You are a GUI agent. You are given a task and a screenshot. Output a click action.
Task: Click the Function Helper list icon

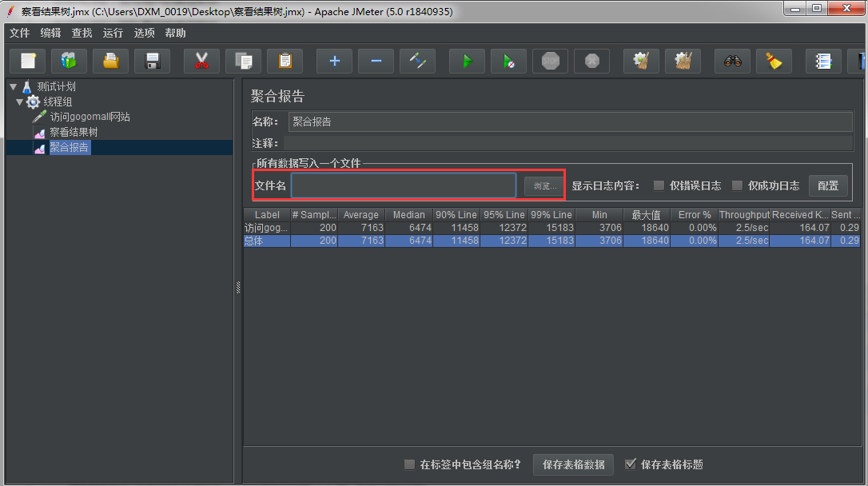[823, 61]
